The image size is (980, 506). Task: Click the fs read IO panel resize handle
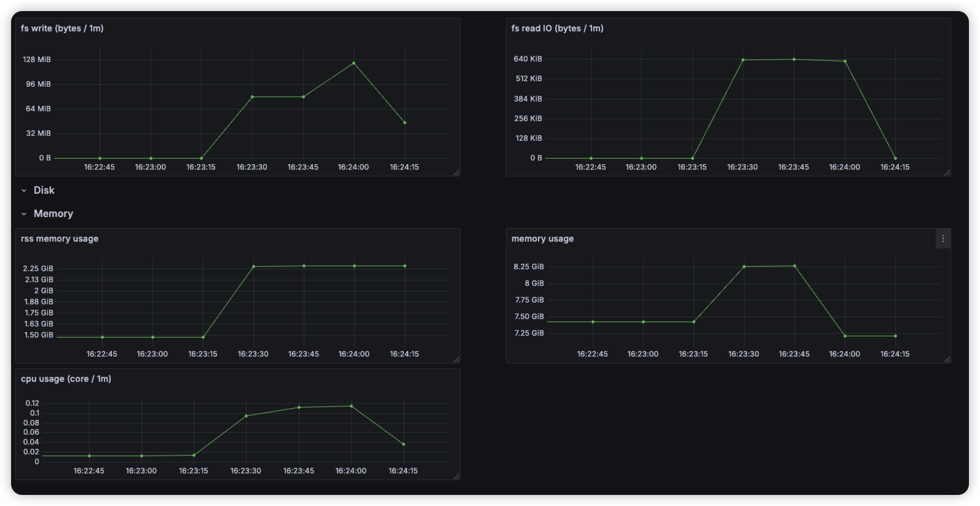(x=947, y=173)
